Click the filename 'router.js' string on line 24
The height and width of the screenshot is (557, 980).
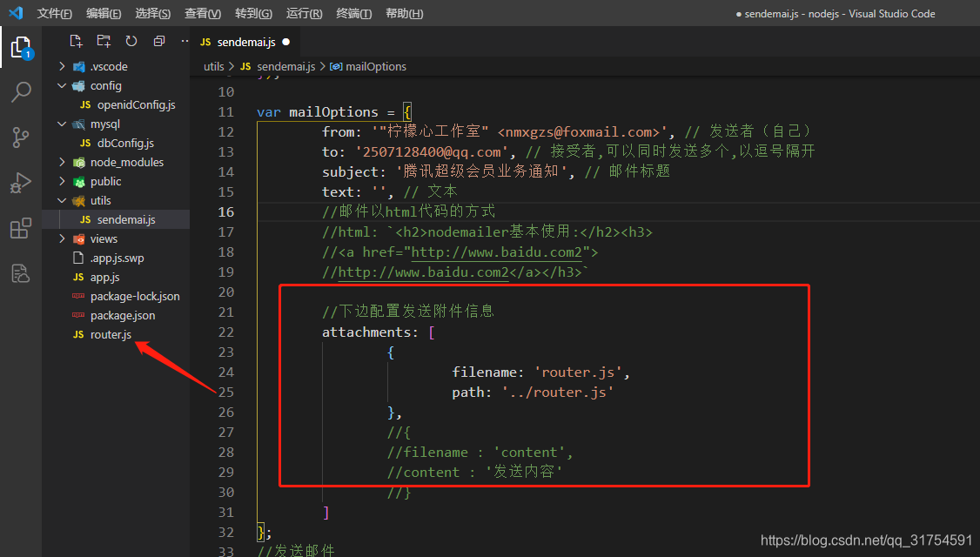[578, 372]
